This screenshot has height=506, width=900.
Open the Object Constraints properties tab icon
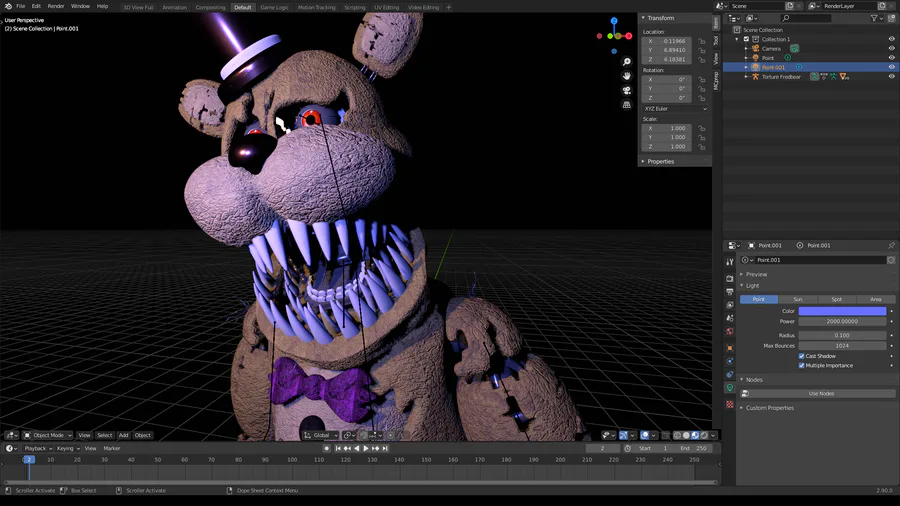(730, 374)
